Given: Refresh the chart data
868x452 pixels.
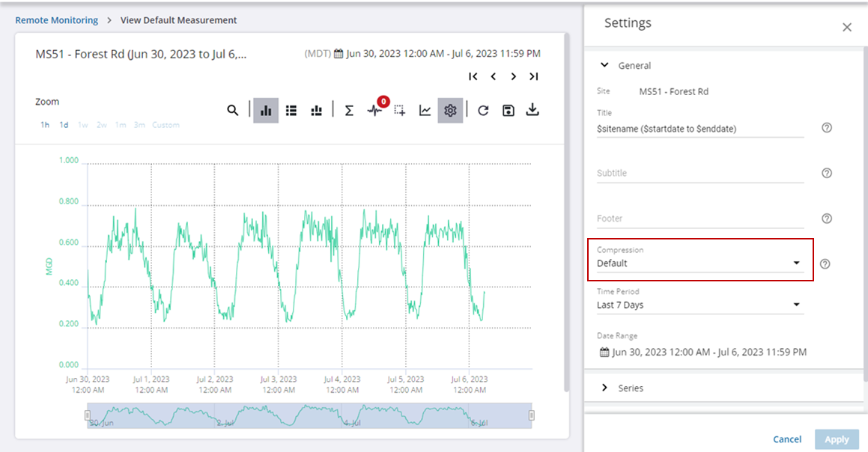Looking at the screenshot, I should pos(483,111).
